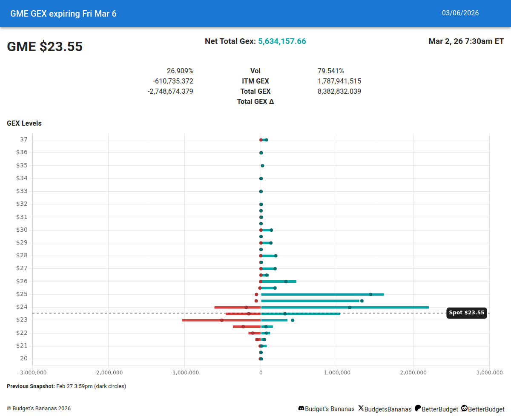Image resolution: width=511 pixels, height=420 pixels.
Task: Click the 79.541% volatility value
Action: pos(331,71)
